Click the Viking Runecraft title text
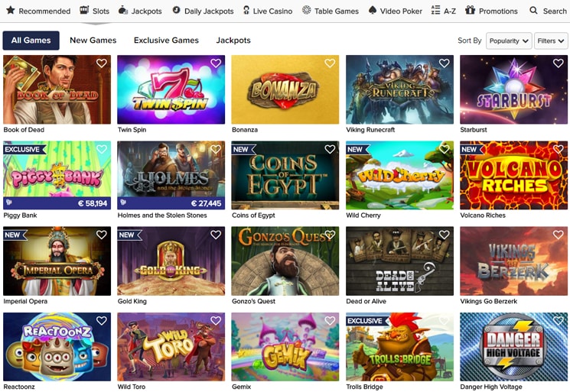 point(370,130)
